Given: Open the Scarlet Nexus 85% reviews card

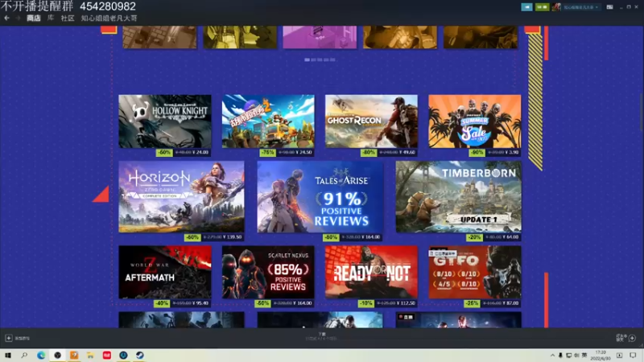Looking at the screenshot, I should [x=268, y=272].
